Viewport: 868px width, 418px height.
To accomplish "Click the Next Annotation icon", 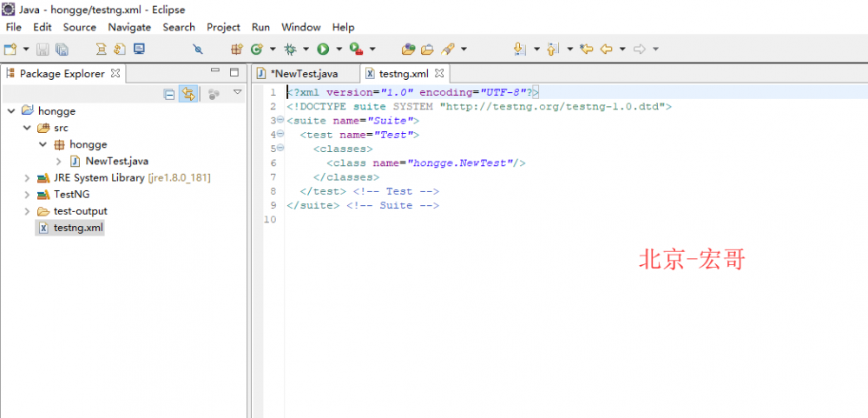I will 519,50.
